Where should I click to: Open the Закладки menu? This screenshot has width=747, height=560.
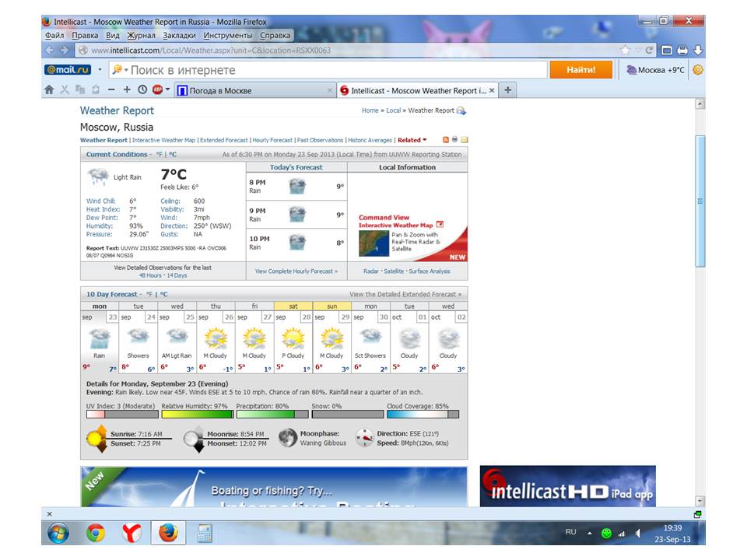click(x=180, y=35)
